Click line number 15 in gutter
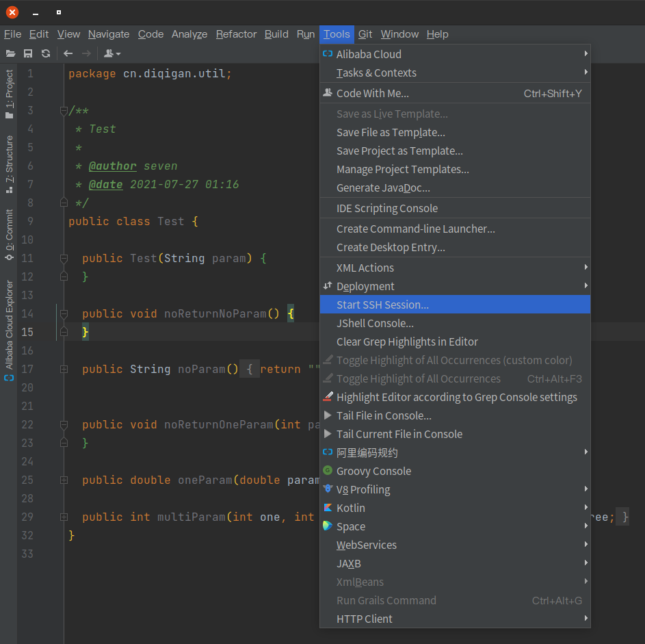The height and width of the screenshot is (644, 645). pyautogui.click(x=27, y=332)
